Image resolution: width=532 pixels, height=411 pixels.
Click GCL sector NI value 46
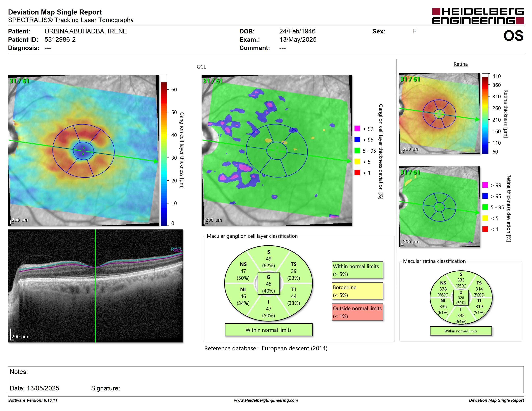pyautogui.click(x=243, y=296)
